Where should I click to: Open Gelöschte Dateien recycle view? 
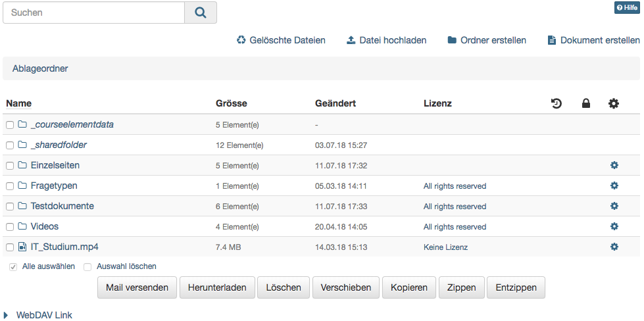pos(281,40)
